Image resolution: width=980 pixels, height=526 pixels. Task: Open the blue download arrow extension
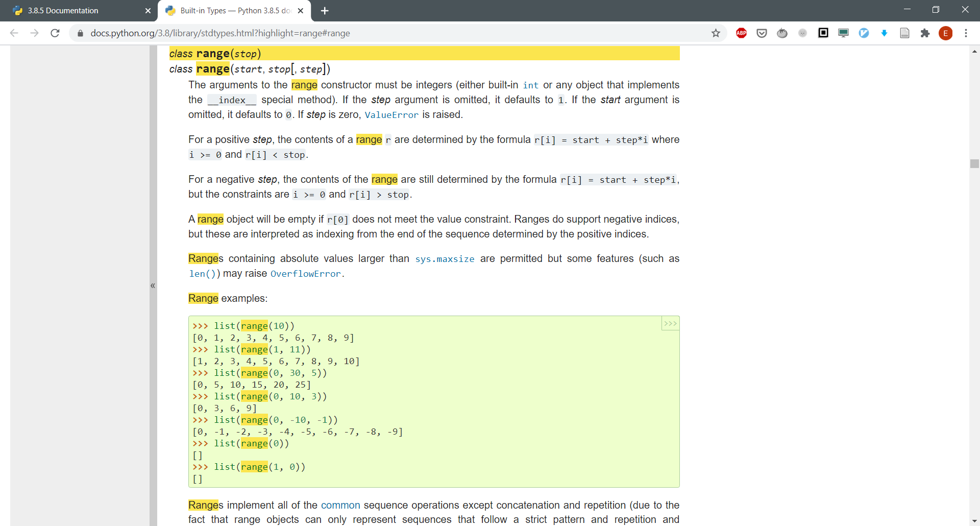click(884, 33)
